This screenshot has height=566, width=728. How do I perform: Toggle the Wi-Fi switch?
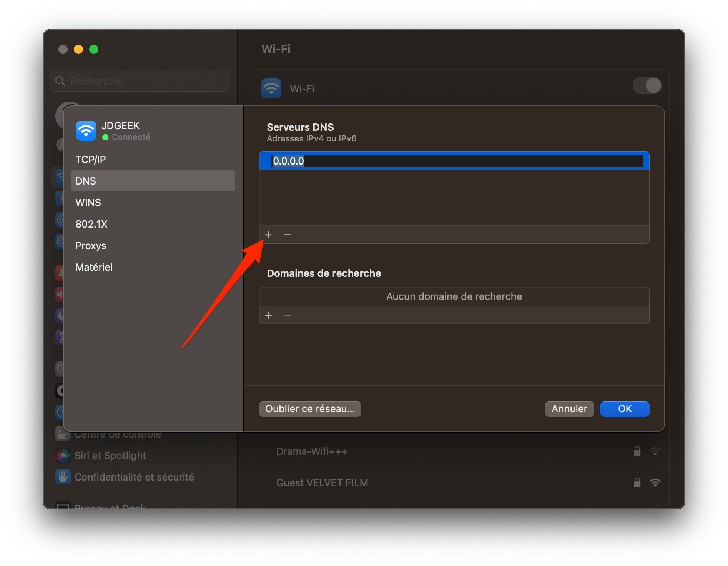[x=647, y=85]
